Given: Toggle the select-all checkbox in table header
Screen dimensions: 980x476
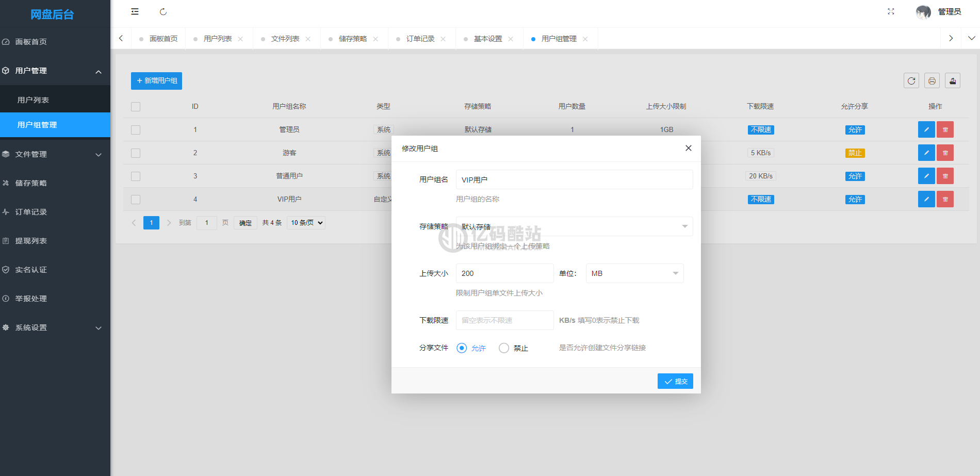Looking at the screenshot, I should [136, 107].
